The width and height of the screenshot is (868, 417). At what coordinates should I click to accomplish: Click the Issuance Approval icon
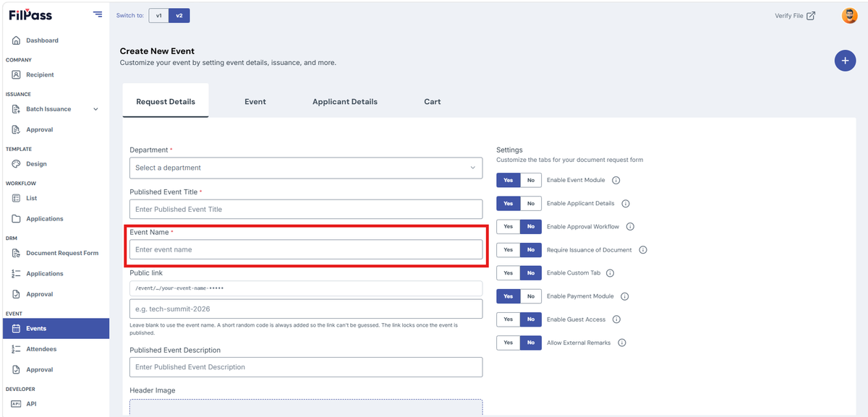coord(16,129)
